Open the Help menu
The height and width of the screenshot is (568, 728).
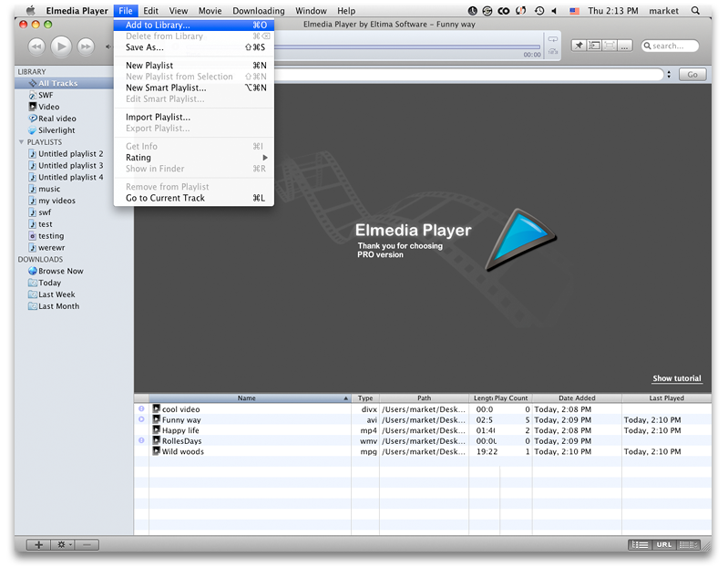(346, 11)
